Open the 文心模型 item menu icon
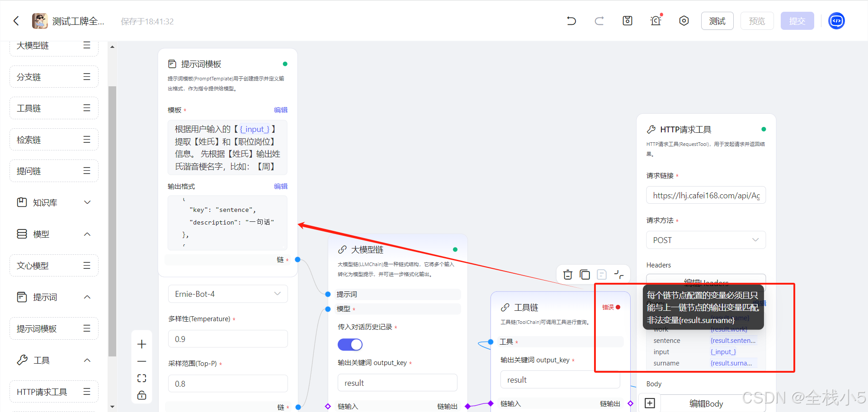868x412 pixels. (x=87, y=266)
